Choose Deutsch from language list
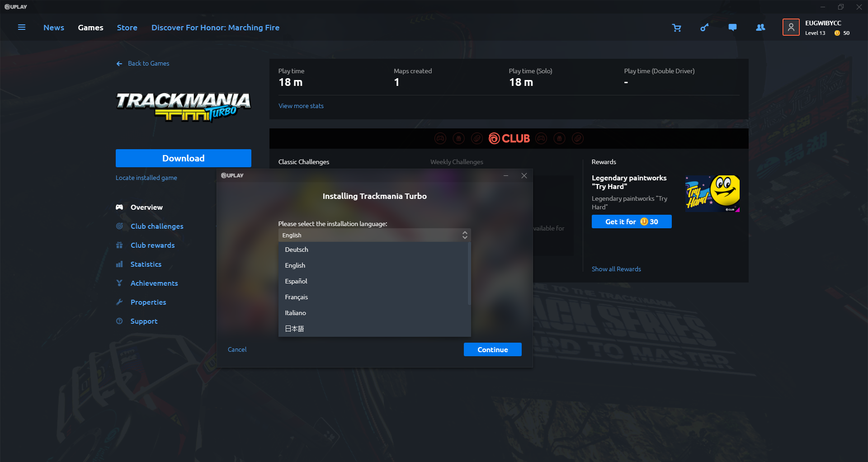This screenshot has height=462, width=868. [375, 250]
